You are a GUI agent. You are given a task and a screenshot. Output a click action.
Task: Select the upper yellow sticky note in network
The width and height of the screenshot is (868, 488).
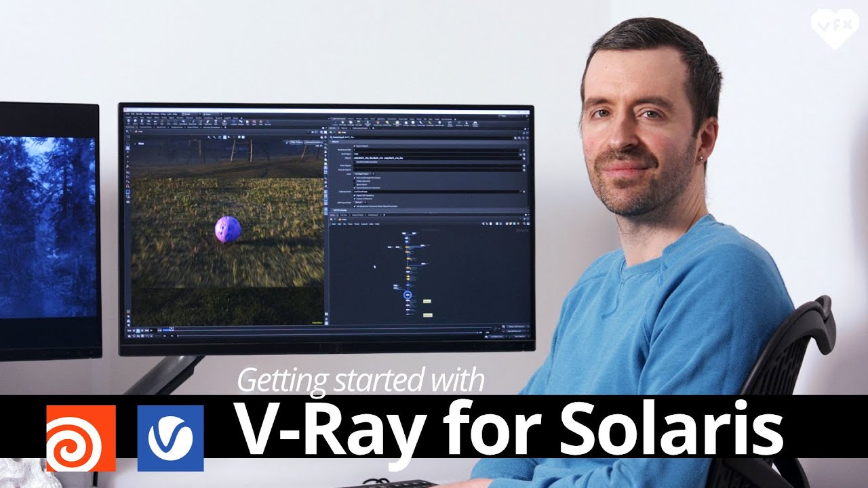click(429, 300)
